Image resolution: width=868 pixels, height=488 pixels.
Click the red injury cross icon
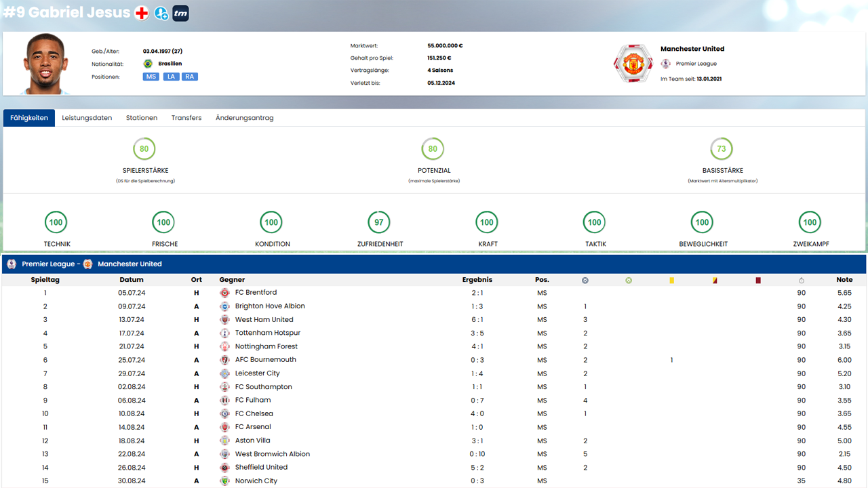pos(141,13)
